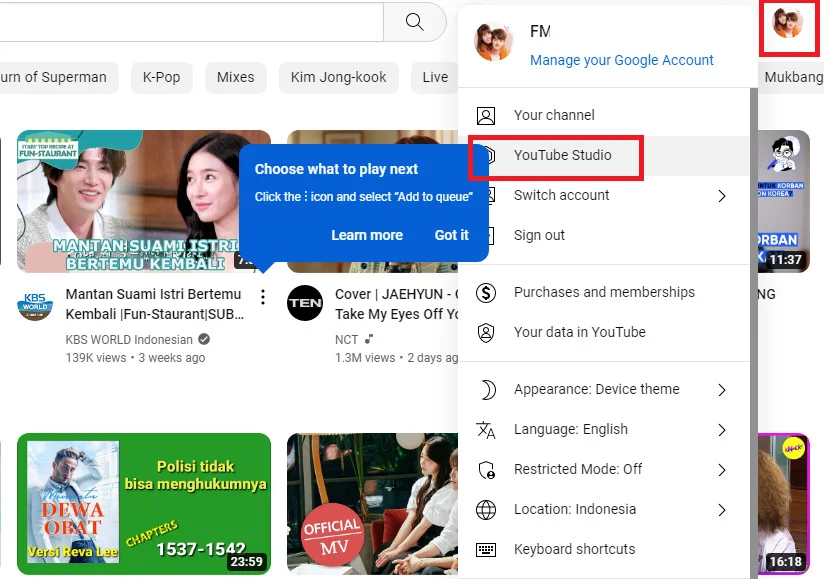Click the Cover | JAEHYUN video title
This screenshot has height=579, width=824.
click(397, 304)
